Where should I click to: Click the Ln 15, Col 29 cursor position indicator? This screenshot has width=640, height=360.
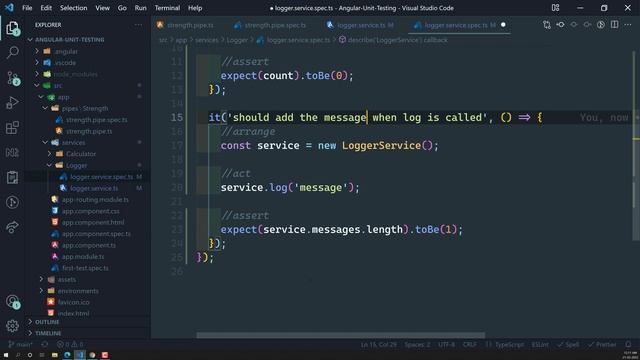tap(378, 344)
